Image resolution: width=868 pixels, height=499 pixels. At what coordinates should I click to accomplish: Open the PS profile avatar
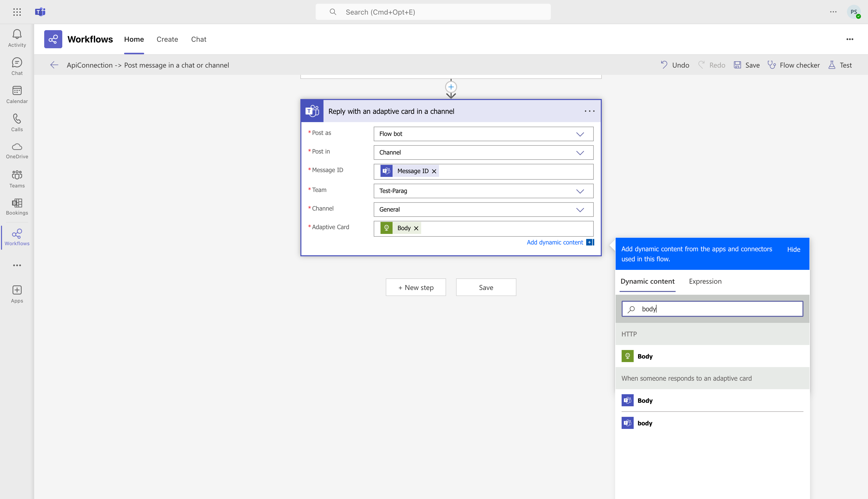[854, 12]
